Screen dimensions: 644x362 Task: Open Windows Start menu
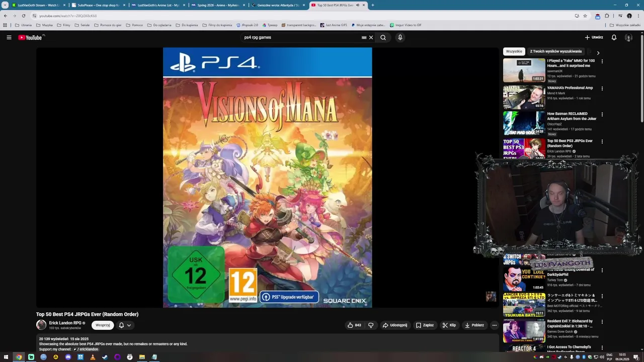coord(7,357)
